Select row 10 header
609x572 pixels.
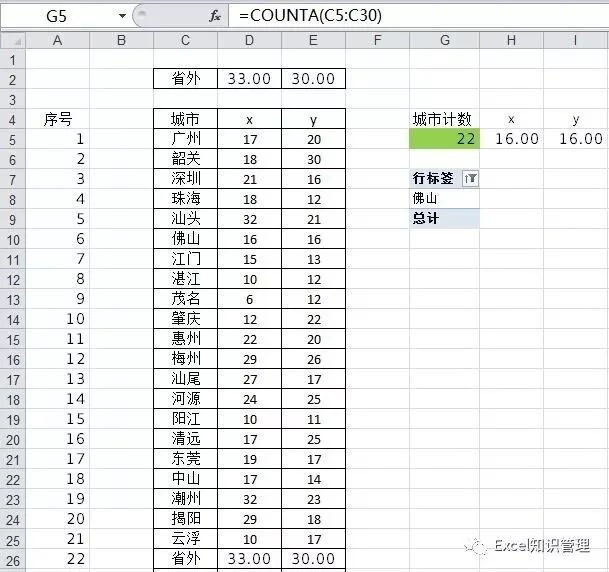click(x=13, y=240)
